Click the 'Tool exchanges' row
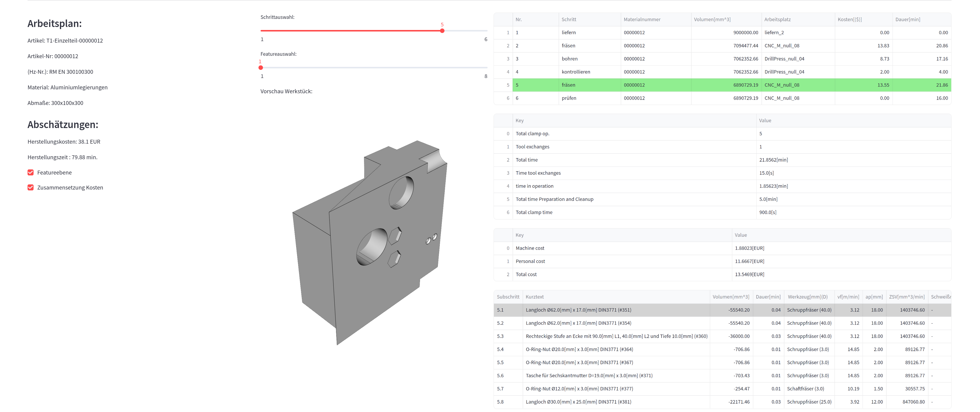The height and width of the screenshot is (412, 980). (x=722, y=147)
